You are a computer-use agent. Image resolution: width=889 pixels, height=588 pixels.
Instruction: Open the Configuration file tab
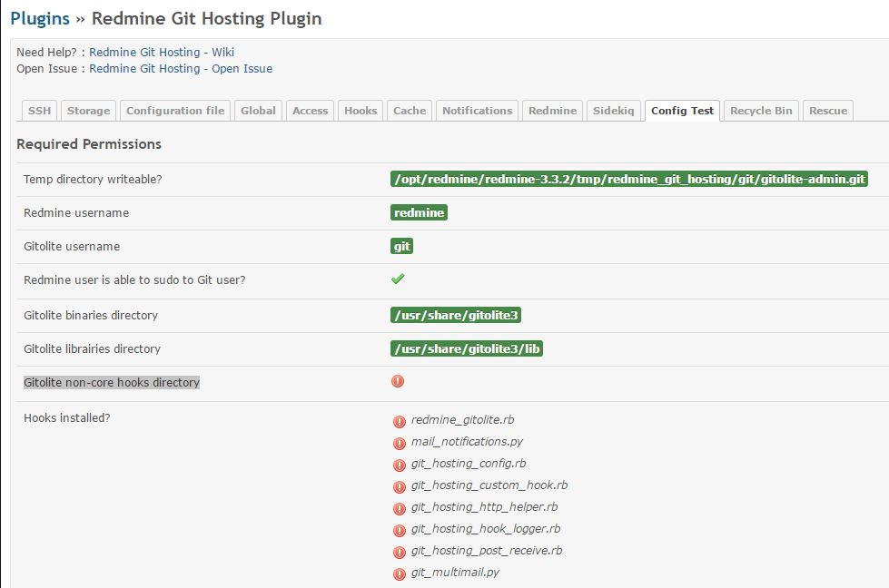coord(175,111)
